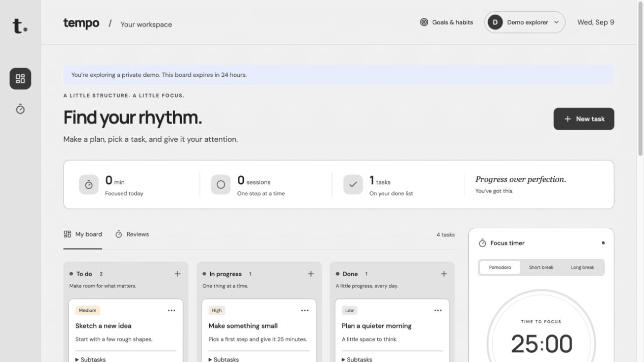Add a task to the In progress column

(x=311, y=274)
